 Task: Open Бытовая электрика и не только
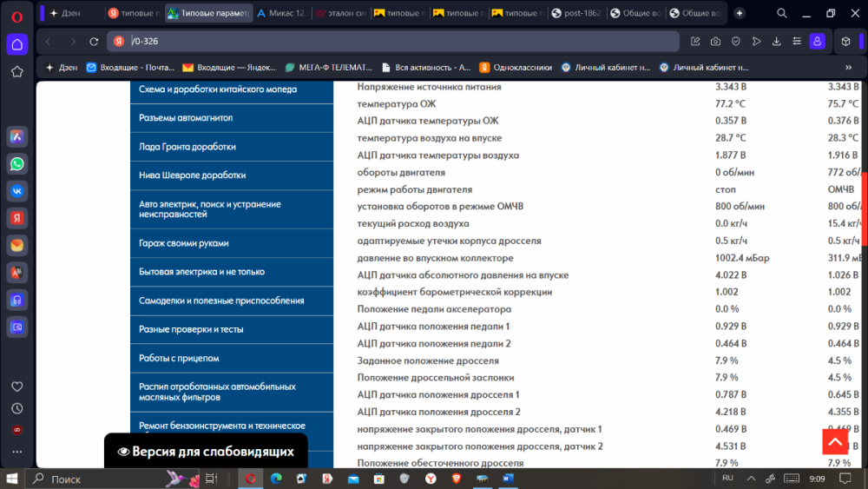point(232,272)
